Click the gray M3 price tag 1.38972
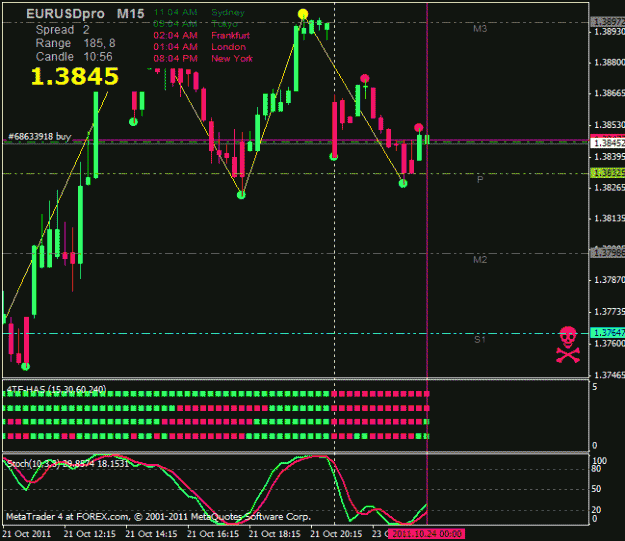Image resolution: width=625 pixels, height=541 pixels. pyautogui.click(x=607, y=22)
